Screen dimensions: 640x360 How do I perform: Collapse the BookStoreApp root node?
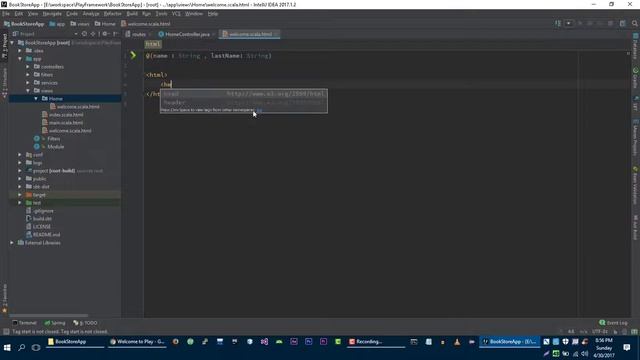click(x=12, y=42)
